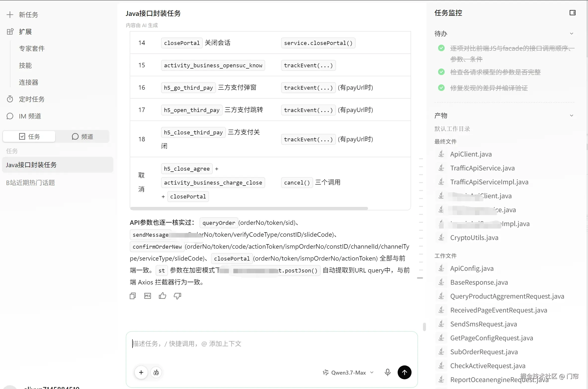Viewport: 588px width, 389px height.
Task: Open 定时任务 menu entry
Action: (x=32, y=99)
